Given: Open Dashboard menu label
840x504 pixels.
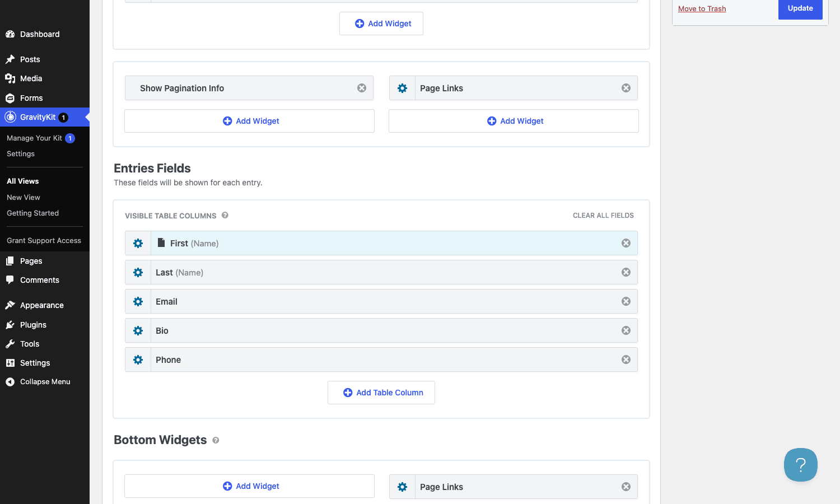Looking at the screenshot, I should [x=40, y=34].
